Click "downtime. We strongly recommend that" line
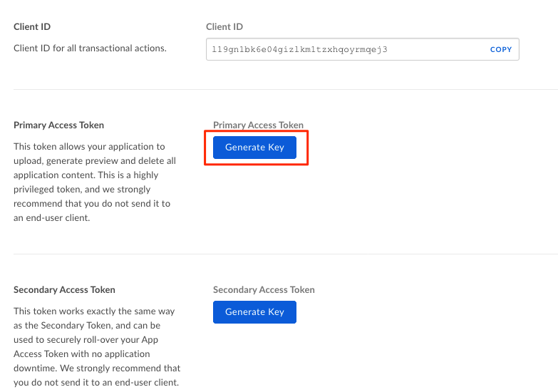The image size is (558, 392). click(97, 368)
